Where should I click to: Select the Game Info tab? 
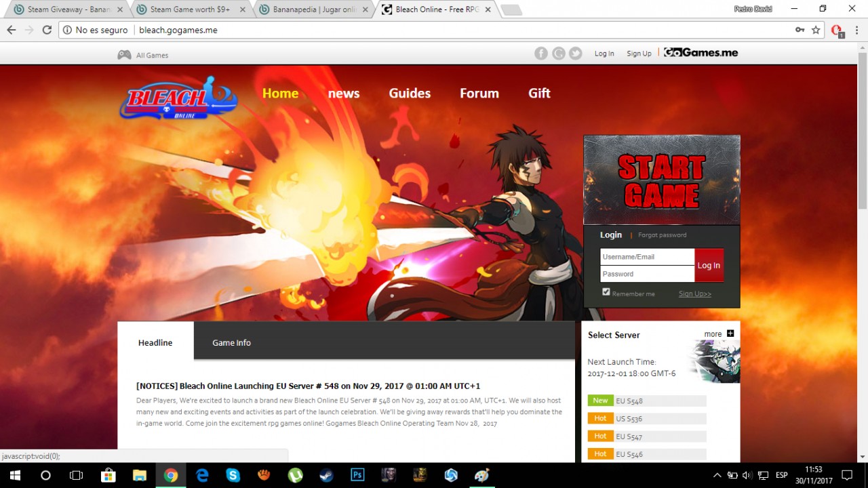[231, 342]
